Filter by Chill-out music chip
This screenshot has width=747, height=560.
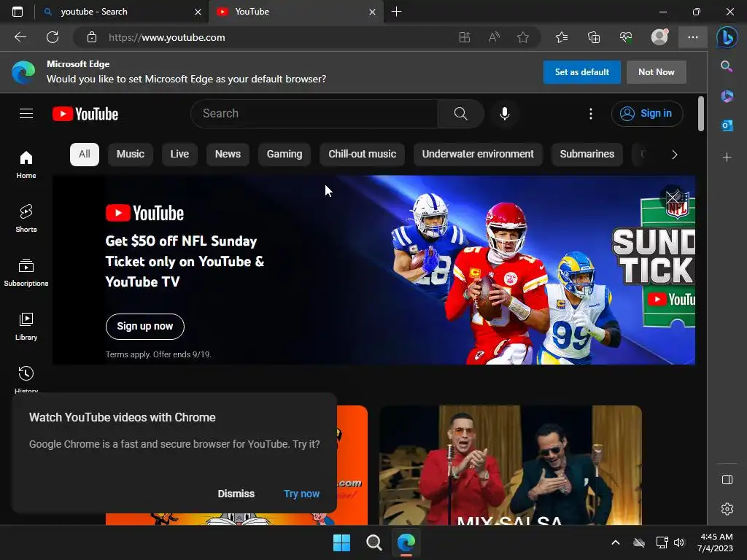click(362, 155)
